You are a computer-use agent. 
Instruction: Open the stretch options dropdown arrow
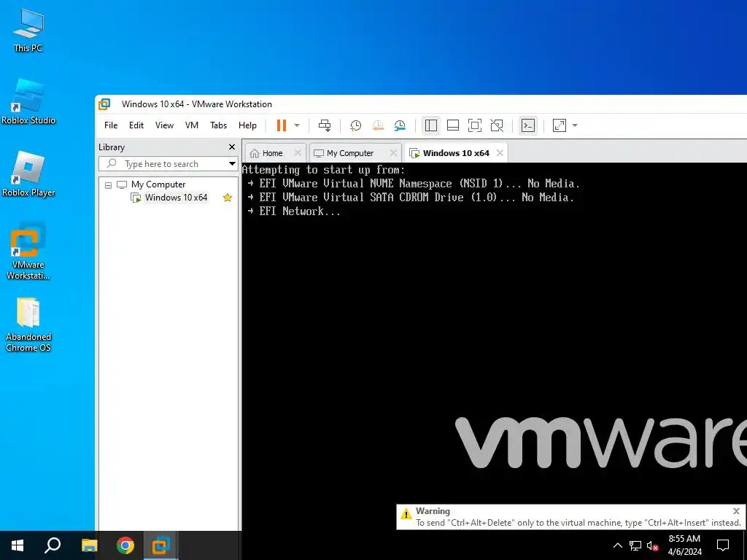pos(575,125)
